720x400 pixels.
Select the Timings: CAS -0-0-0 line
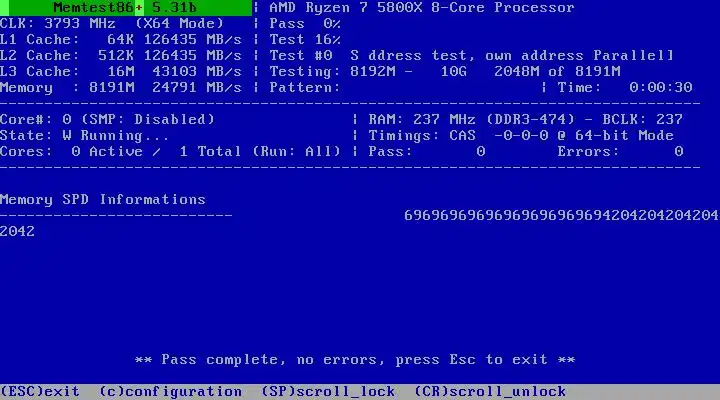[458, 135]
